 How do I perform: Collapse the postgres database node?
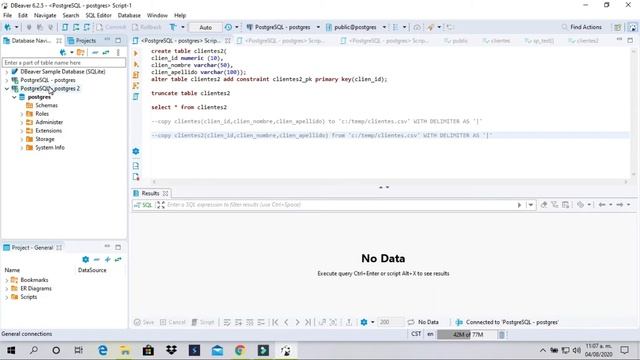pyautogui.click(x=14, y=97)
